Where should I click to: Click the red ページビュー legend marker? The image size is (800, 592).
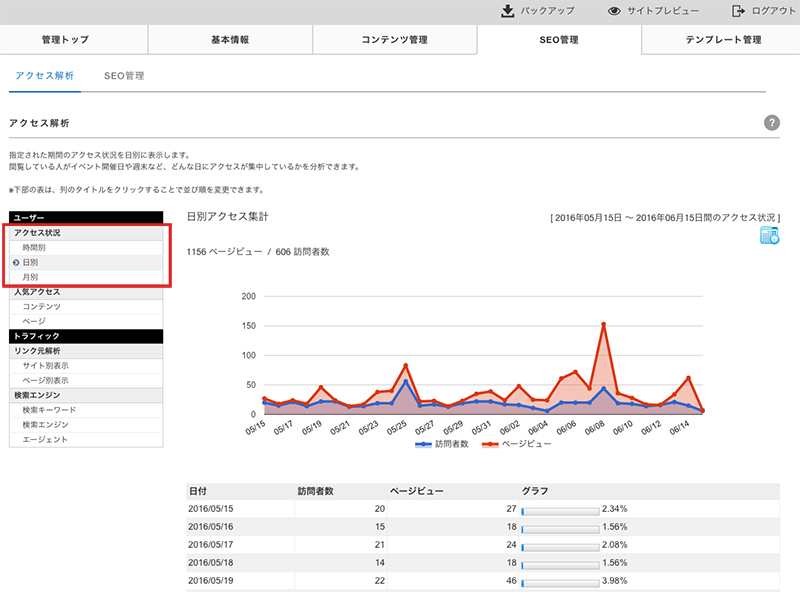(x=489, y=442)
